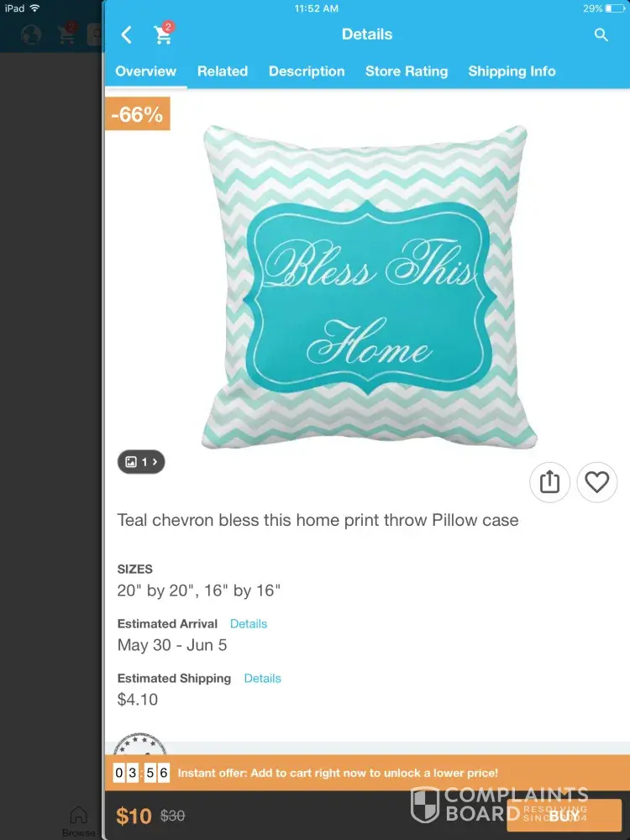Screen dimensions: 630x840
Task: Open Details link for Estimated Arrival
Action: click(249, 623)
